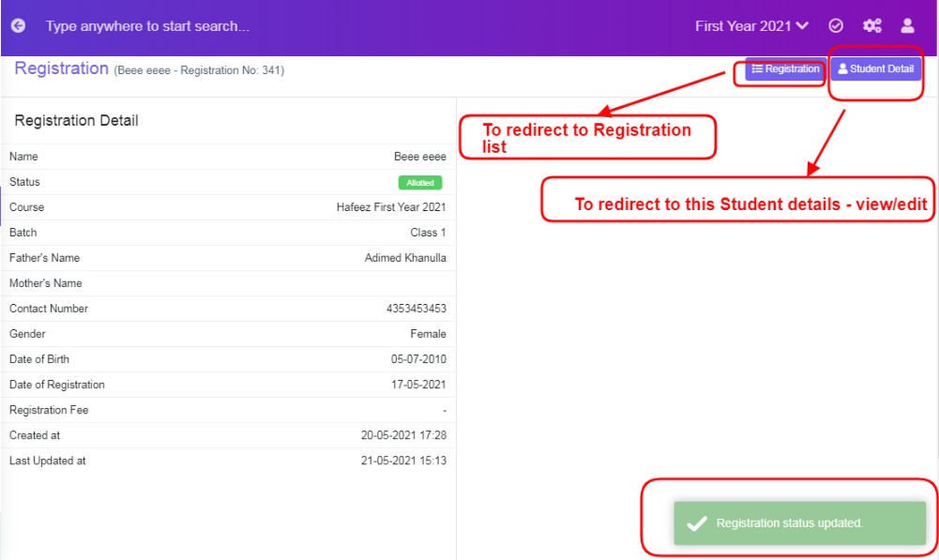Select registration date 17-05-2021
The image size is (939, 560).
tap(418, 385)
